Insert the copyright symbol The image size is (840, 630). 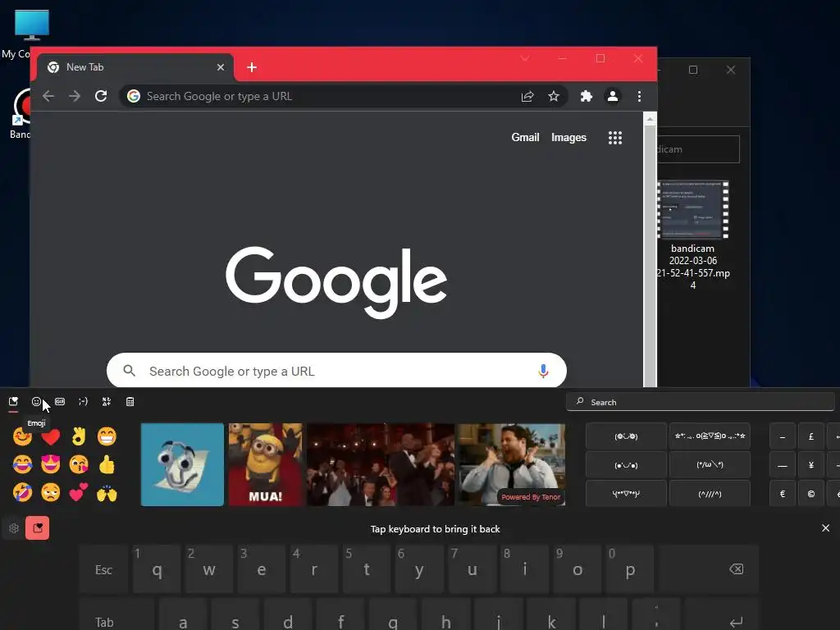click(811, 494)
